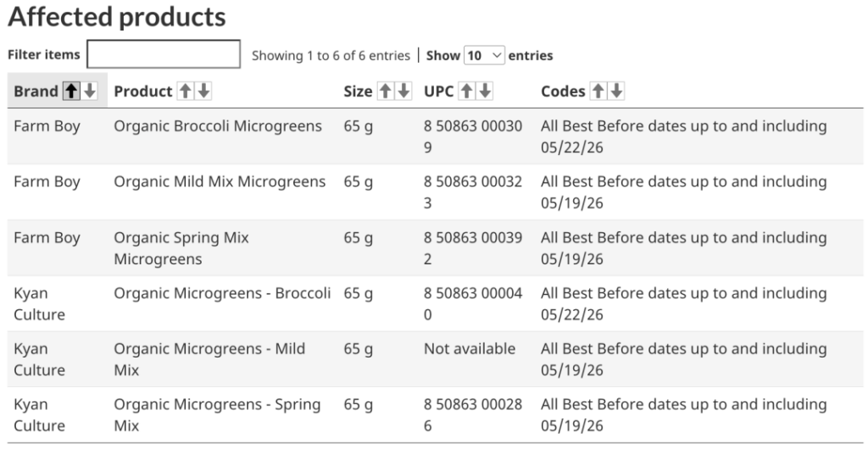Click the Filter items text field
Image resolution: width=868 pixels, height=449 pixels.
(164, 54)
